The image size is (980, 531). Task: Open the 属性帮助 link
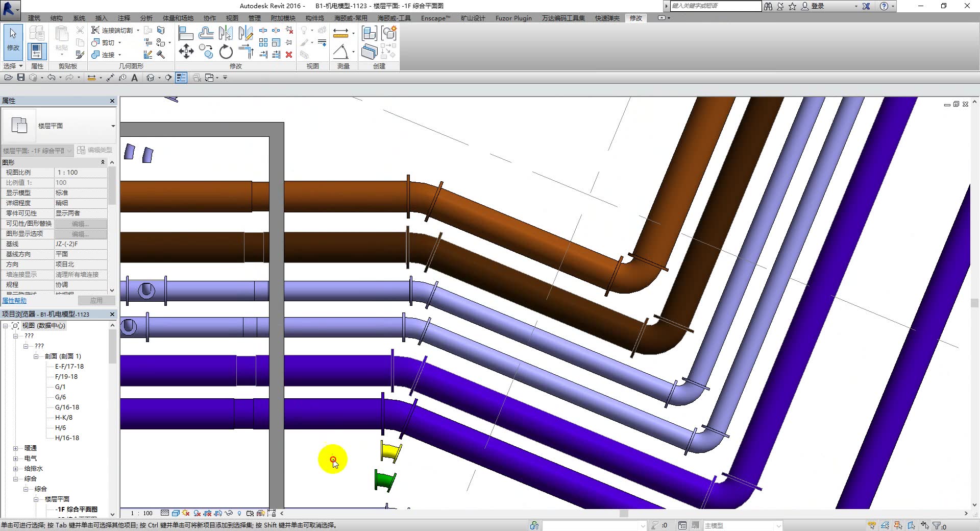point(14,300)
